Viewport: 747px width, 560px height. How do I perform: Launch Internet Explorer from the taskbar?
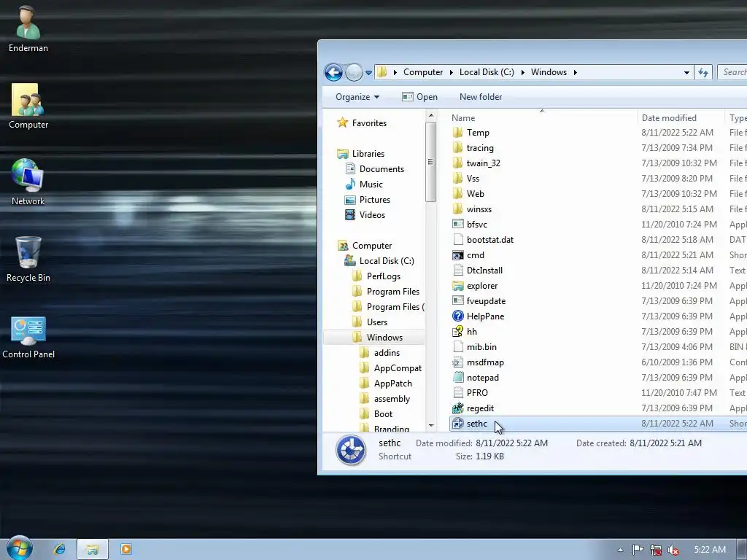(60, 549)
